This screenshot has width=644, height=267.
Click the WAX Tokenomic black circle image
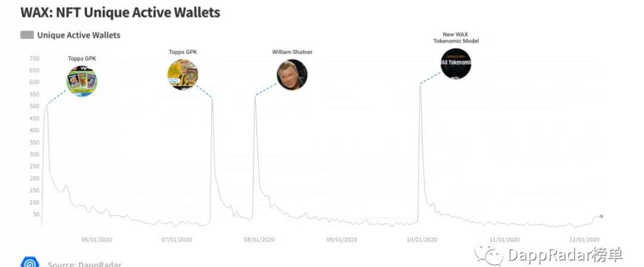coord(456,64)
